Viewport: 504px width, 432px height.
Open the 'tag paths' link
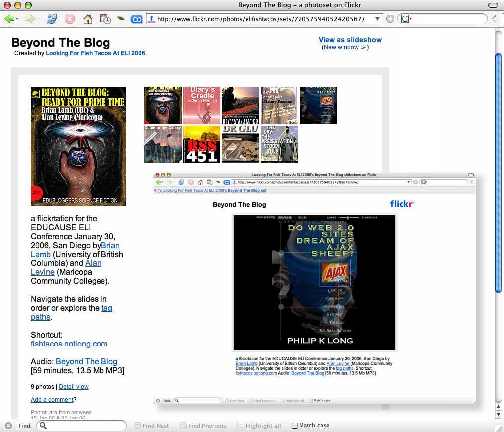pyautogui.click(x=71, y=312)
